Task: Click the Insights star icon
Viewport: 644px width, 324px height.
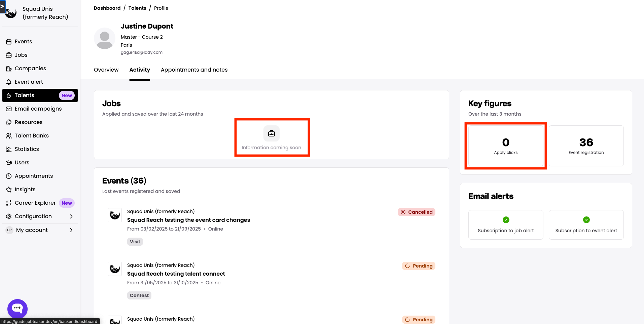Action: (x=9, y=190)
